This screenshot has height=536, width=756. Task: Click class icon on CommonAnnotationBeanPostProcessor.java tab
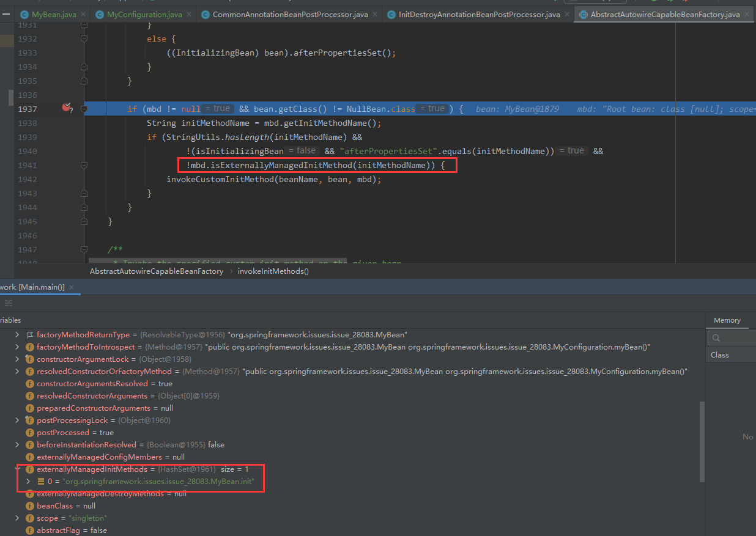coord(205,14)
